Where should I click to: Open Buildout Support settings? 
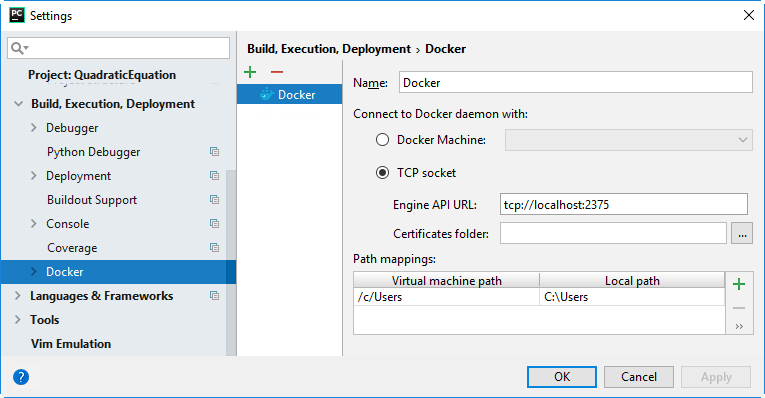click(92, 200)
